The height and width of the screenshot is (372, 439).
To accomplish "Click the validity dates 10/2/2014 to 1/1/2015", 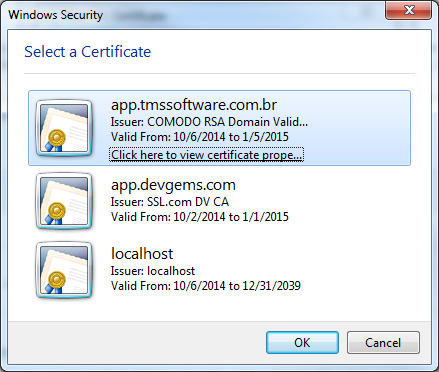I will coord(200,217).
